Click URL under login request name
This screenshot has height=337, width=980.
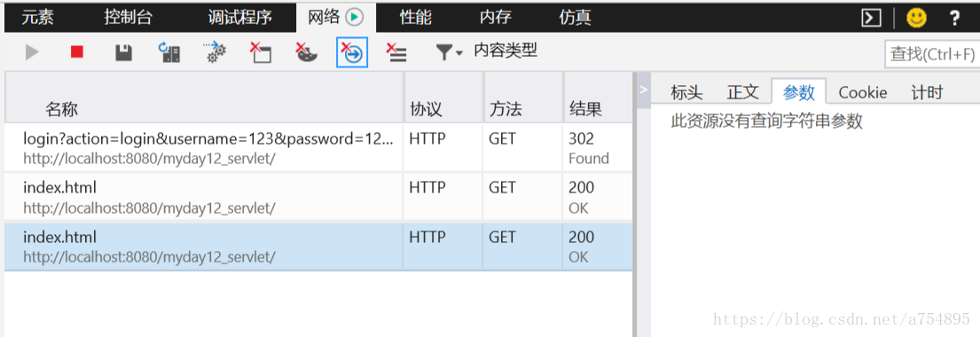(x=149, y=159)
